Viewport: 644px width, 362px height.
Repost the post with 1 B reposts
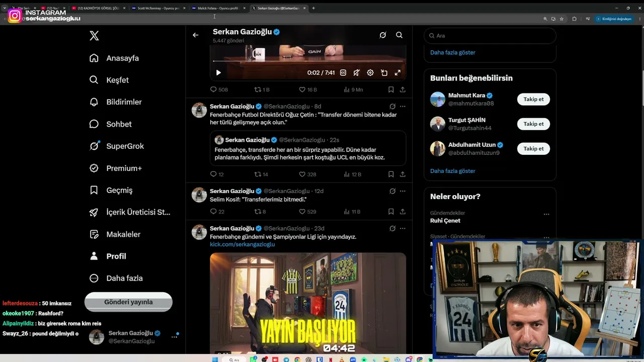click(x=262, y=89)
